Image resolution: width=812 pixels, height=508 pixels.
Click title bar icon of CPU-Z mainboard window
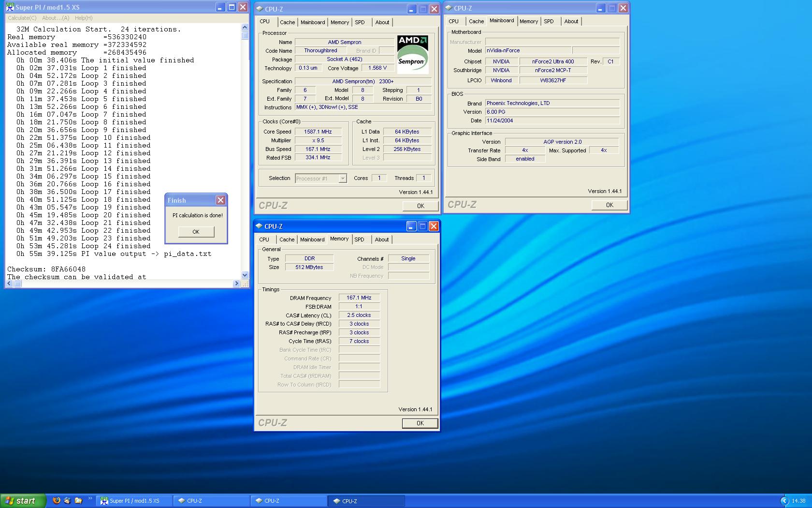(x=448, y=8)
